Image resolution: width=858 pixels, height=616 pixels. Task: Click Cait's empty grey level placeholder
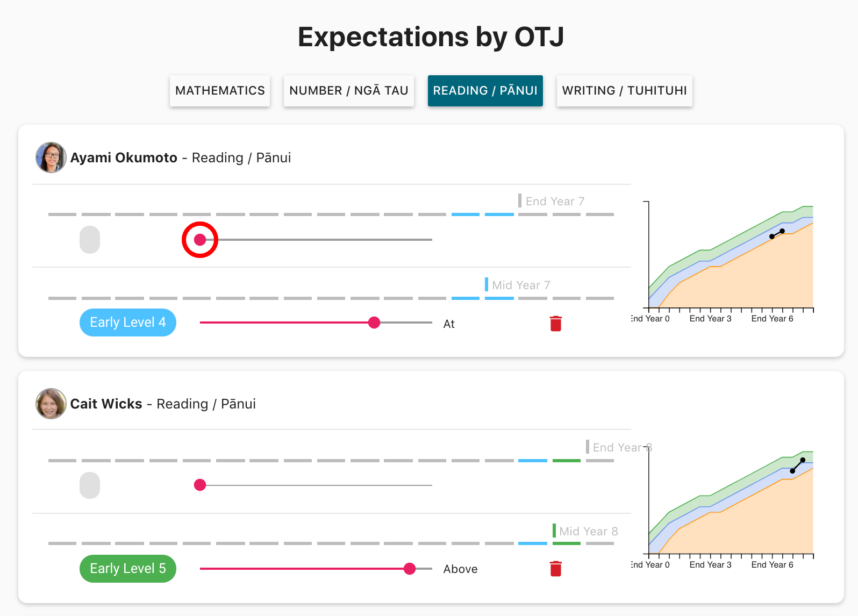pos(90,485)
